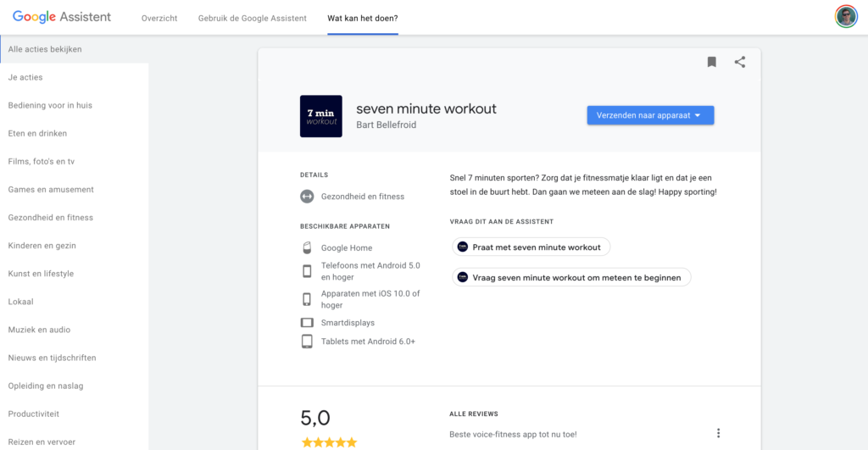Click the ALLE REVIEWS heading
868x450 pixels.
point(474,414)
